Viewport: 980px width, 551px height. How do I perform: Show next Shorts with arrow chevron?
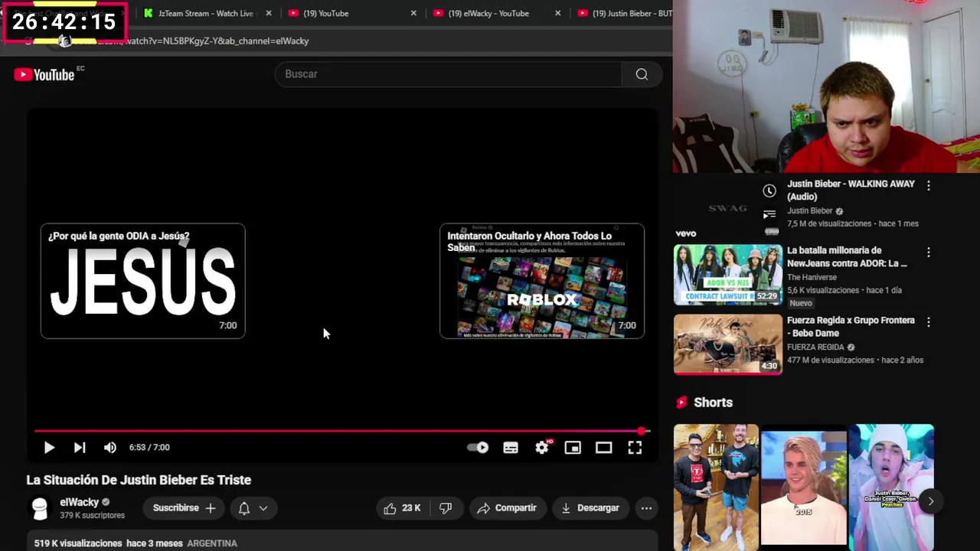(930, 502)
